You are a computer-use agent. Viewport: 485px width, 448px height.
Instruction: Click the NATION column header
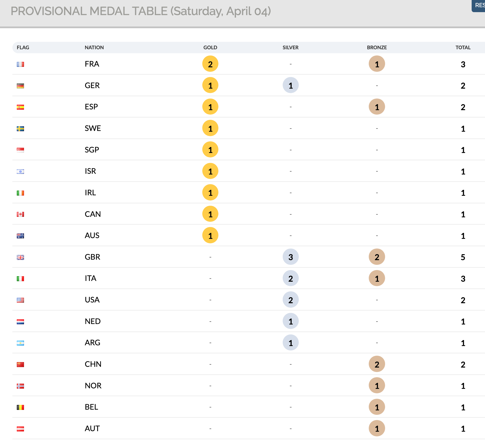pyautogui.click(x=94, y=48)
